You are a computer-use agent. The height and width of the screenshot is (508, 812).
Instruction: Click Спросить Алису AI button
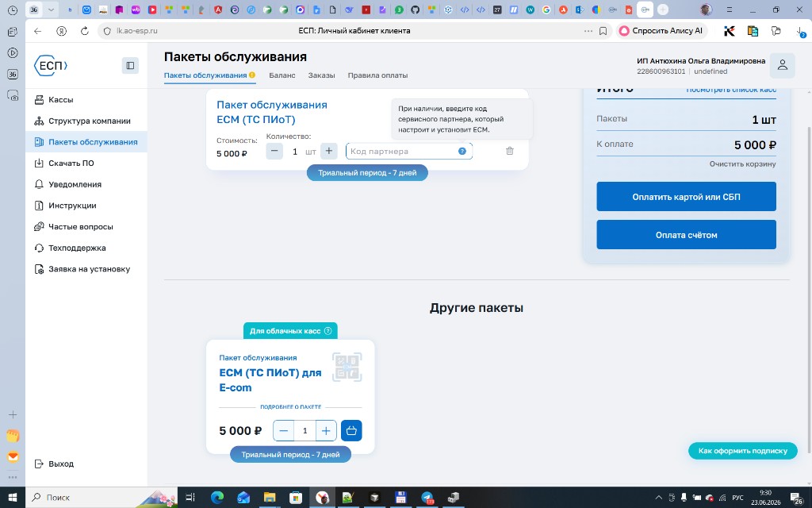pos(661,31)
